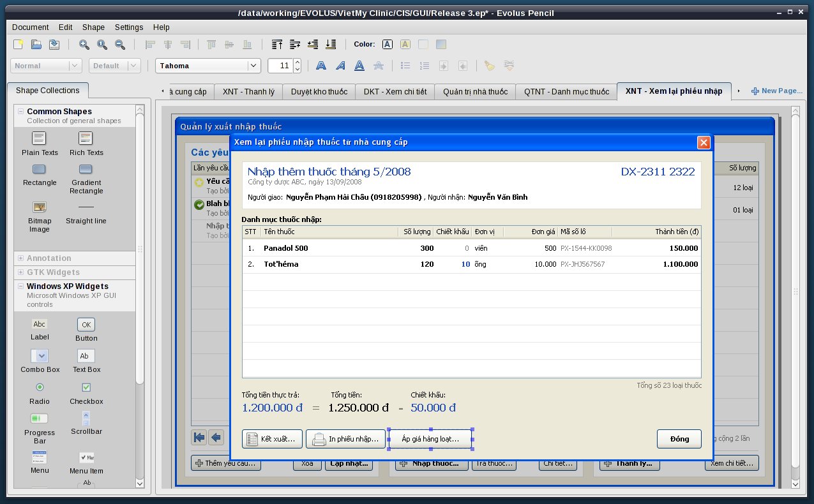814x504 pixels.
Task: Open the Tahoma font dropdown
Action: (253, 66)
